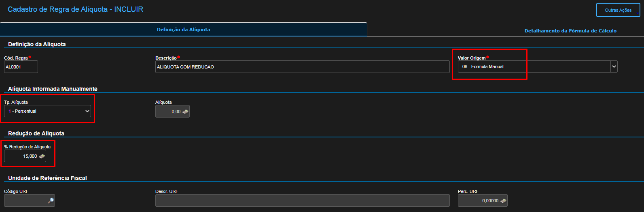Click the calculator icon in Alíquota field
This screenshot has width=644, height=212.
[185, 111]
